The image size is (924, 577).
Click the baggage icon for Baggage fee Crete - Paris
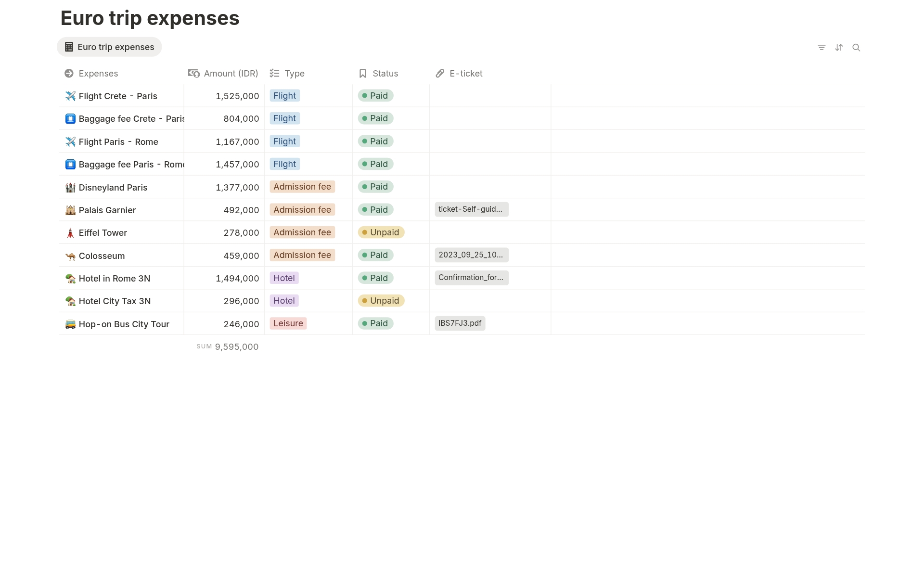pos(70,119)
